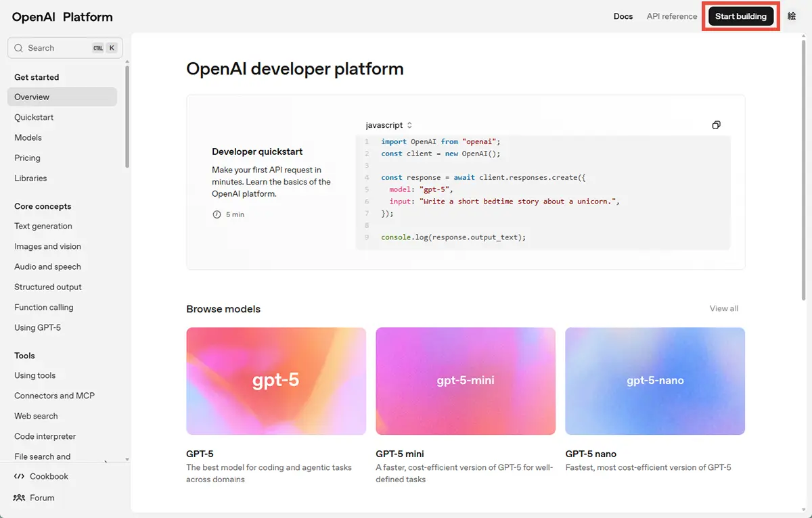Open the Quickstart sidebar page
This screenshot has height=518, width=812.
[x=34, y=117]
